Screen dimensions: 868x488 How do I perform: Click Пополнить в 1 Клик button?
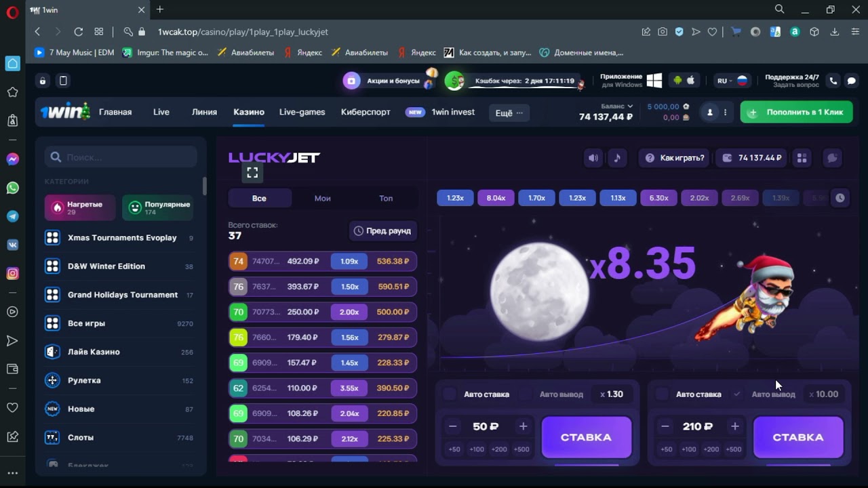(797, 113)
